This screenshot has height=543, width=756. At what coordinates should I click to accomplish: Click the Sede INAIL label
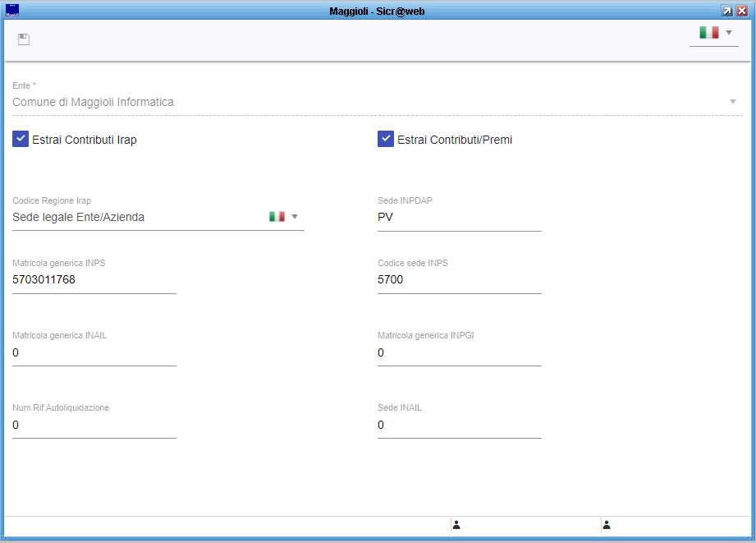(400, 407)
